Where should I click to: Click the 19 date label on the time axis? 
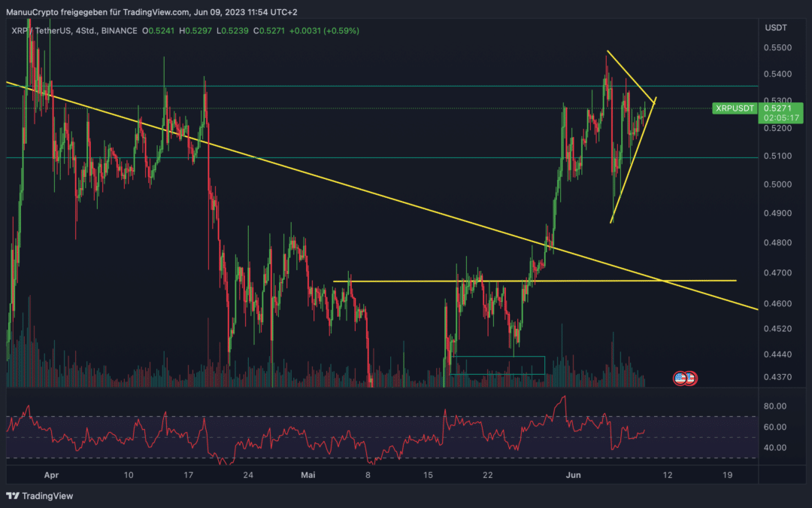coord(728,476)
